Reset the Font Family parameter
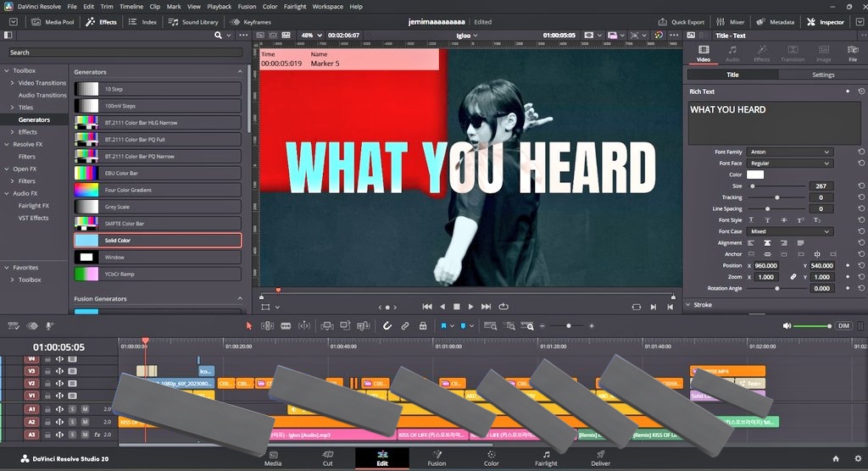 click(x=861, y=152)
